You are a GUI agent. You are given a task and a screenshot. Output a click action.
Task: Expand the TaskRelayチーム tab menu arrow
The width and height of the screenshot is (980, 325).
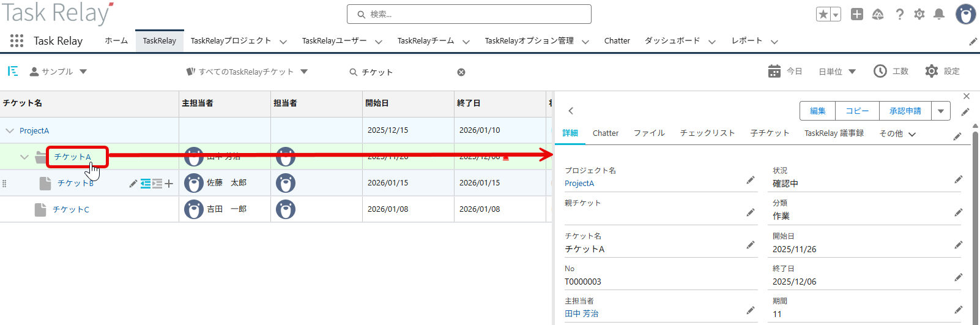click(466, 42)
